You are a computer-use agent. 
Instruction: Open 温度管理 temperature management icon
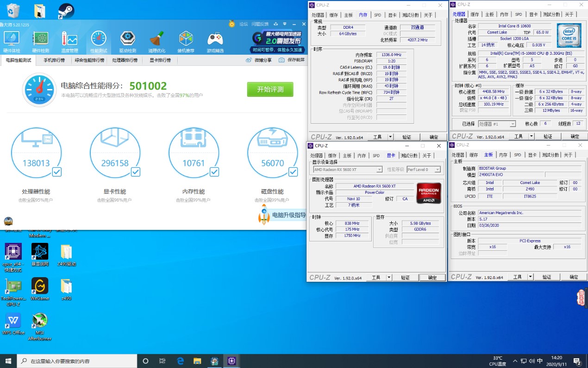tap(69, 42)
